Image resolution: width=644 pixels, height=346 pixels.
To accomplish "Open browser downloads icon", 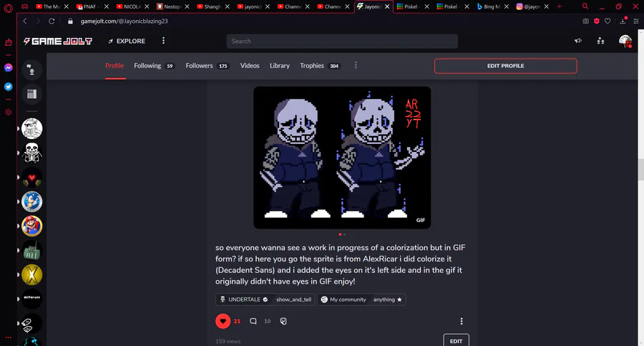I will point(623,21).
